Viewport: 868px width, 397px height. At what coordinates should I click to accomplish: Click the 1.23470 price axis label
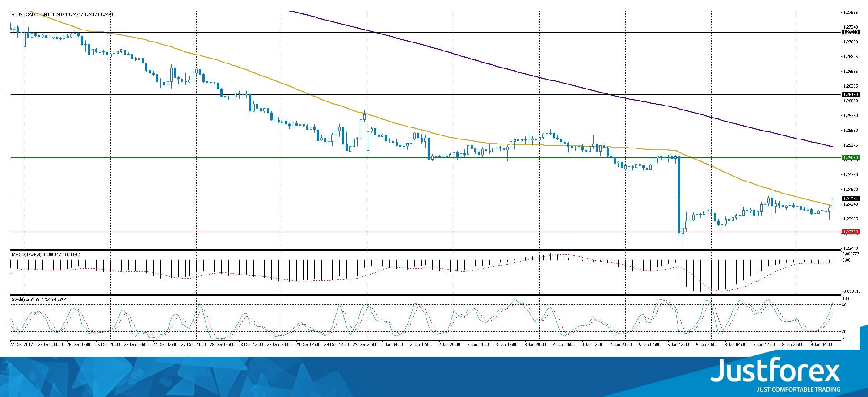click(851, 248)
